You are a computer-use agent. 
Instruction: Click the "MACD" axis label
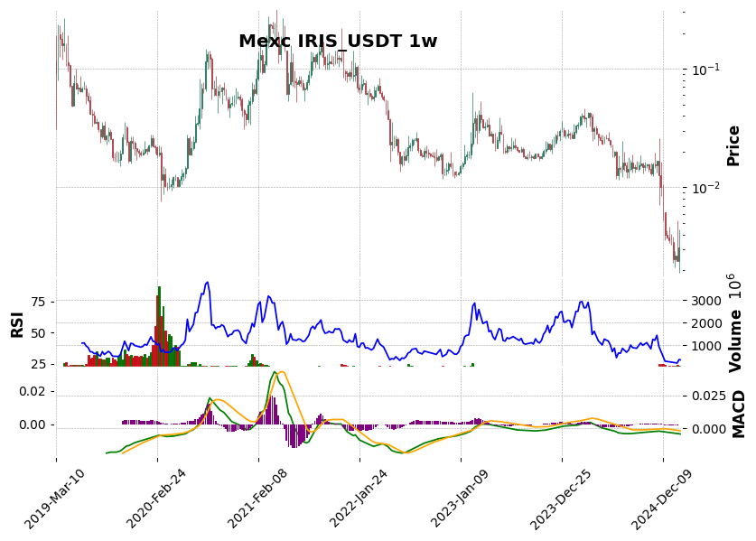coord(739,415)
